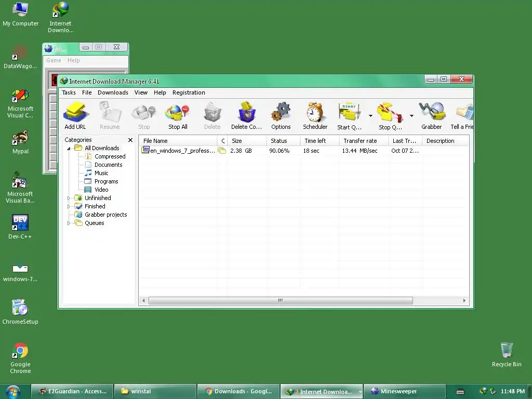Sort by Time left column header
Viewport: 532px width, 399px height.
320,141
